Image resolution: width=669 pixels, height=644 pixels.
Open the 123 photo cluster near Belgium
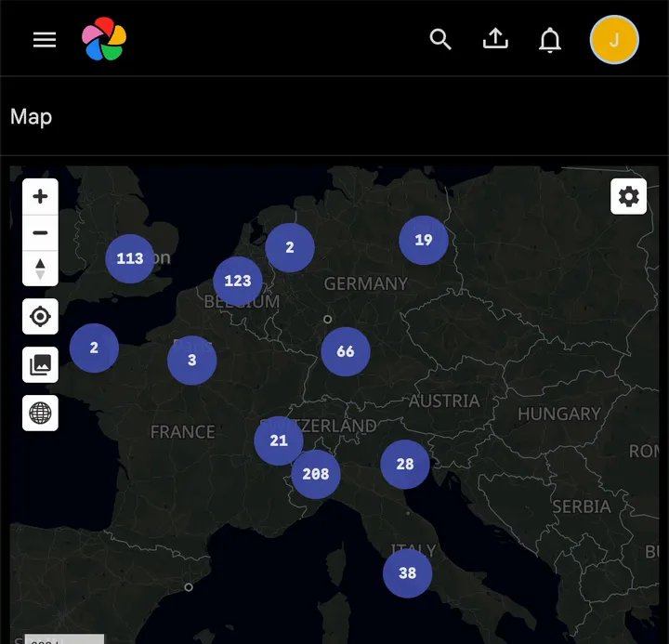[x=238, y=281]
